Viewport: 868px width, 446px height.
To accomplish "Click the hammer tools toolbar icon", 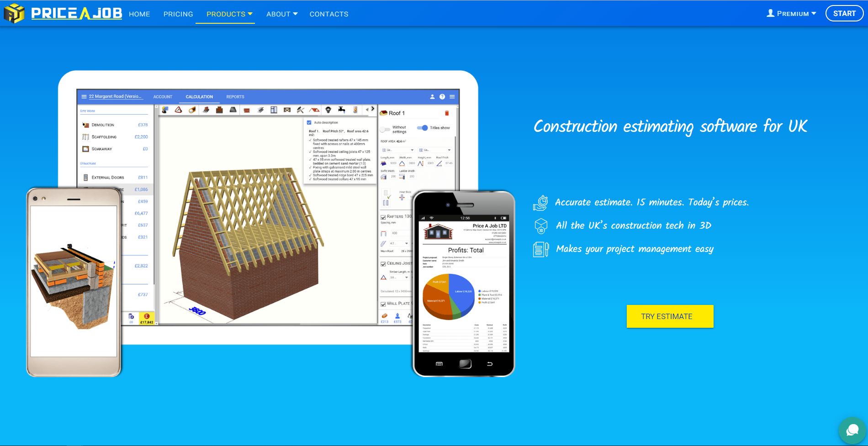I will (301, 110).
